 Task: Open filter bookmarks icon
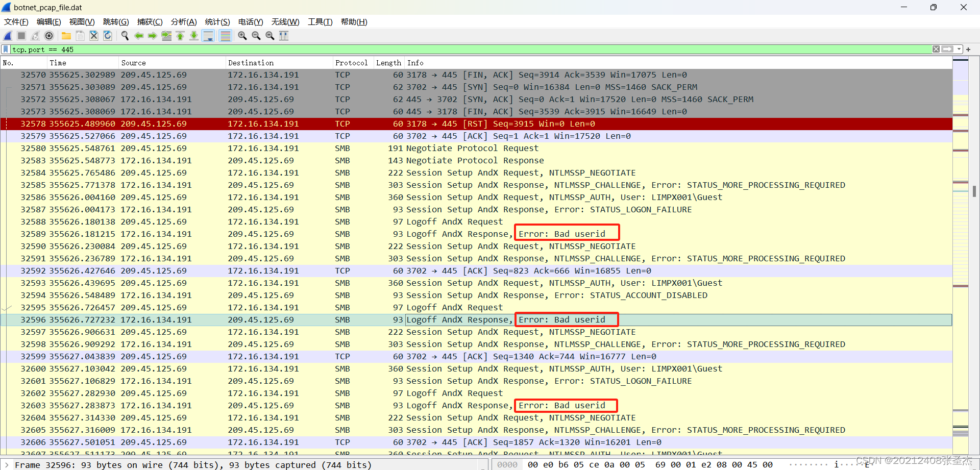tap(6, 50)
